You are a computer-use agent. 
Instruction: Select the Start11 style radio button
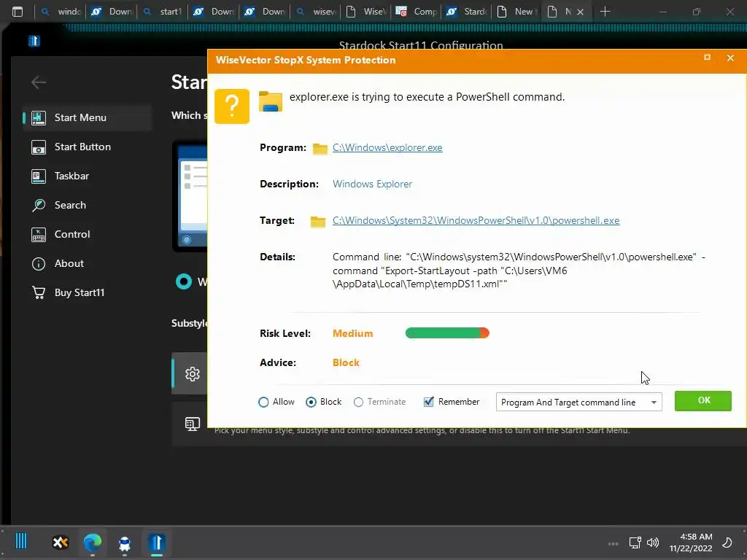click(x=183, y=282)
